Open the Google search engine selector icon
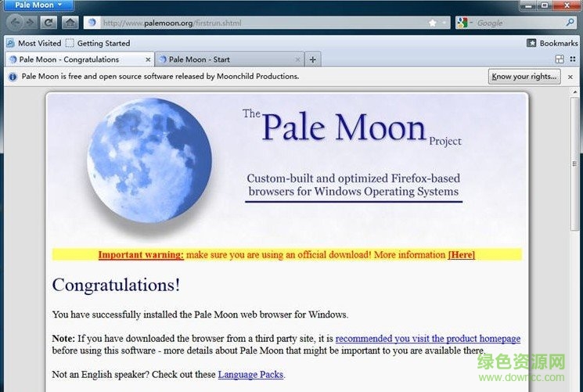Image resolution: width=583 pixels, height=392 pixels. click(463, 23)
